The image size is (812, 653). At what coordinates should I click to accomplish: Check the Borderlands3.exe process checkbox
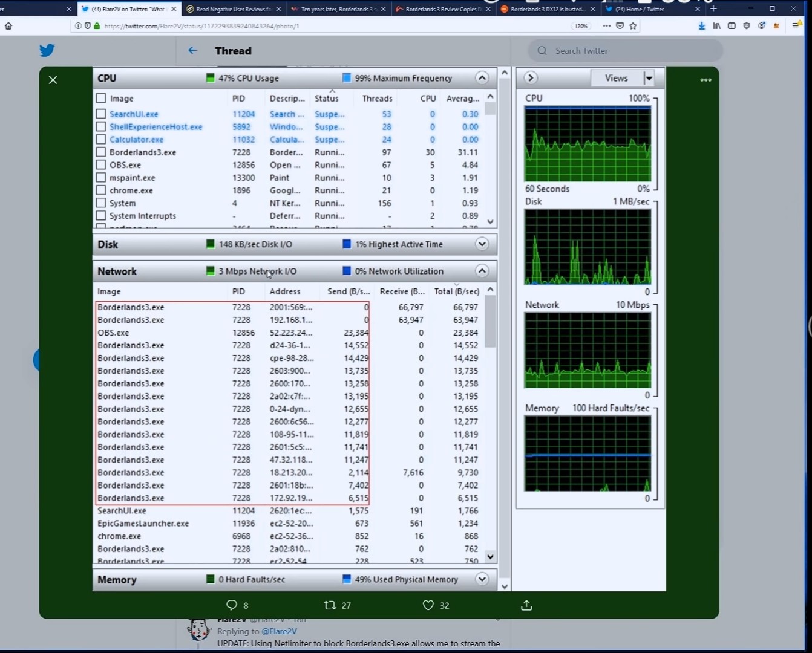101,152
